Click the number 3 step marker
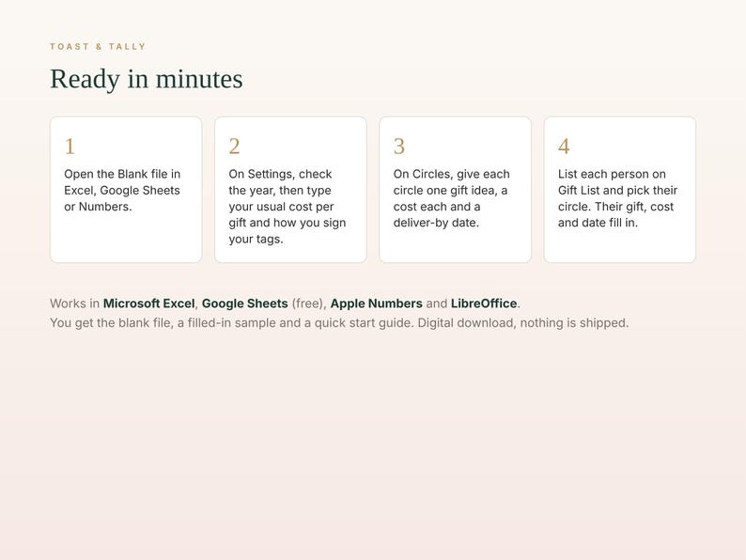 click(x=399, y=146)
